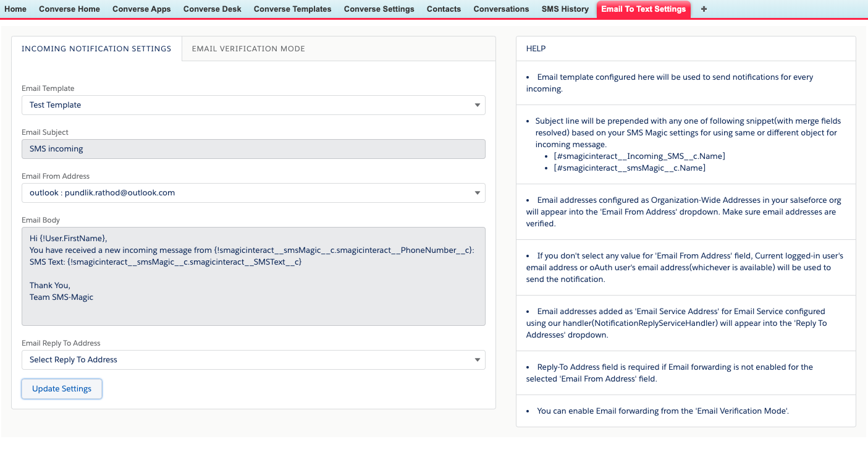
Task: Click the 'Email From Address' label
Action: coord(56,176)
